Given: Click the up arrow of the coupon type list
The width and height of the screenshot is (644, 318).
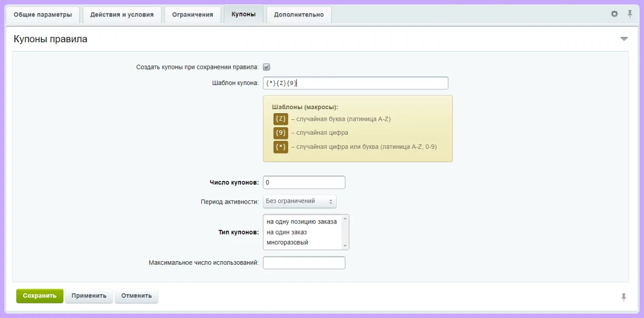Looking at the screenshot, I should pyautogui.click(x=345, y=219).
